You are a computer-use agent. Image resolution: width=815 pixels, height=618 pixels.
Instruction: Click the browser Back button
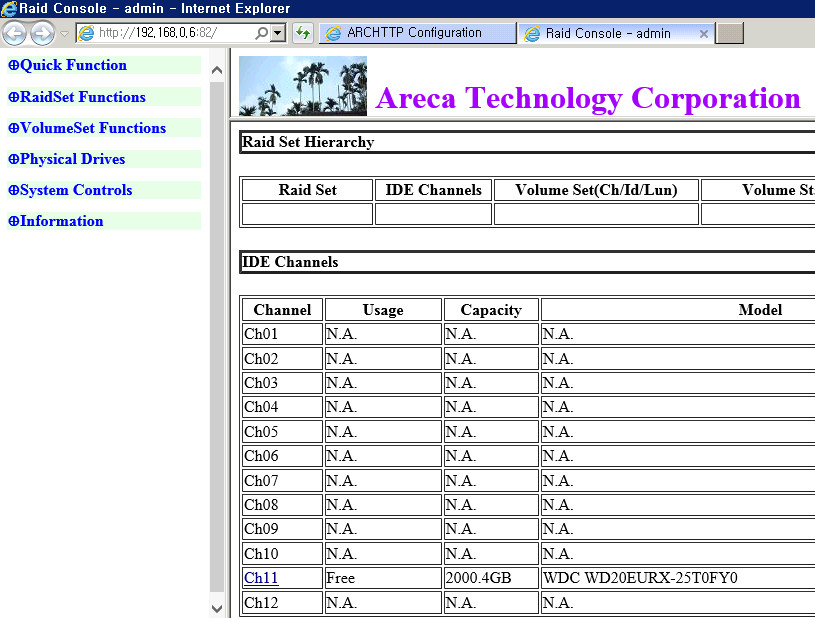15,34
